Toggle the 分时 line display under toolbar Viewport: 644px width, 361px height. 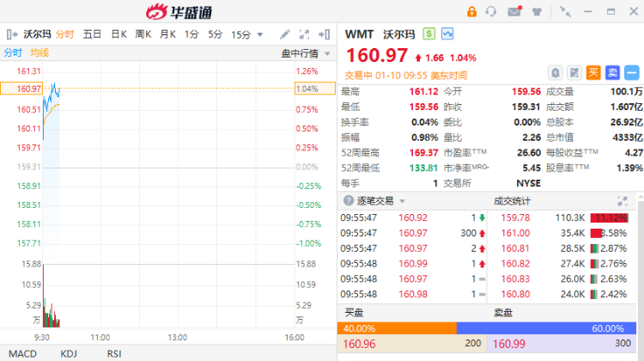[x=13, y=52]
